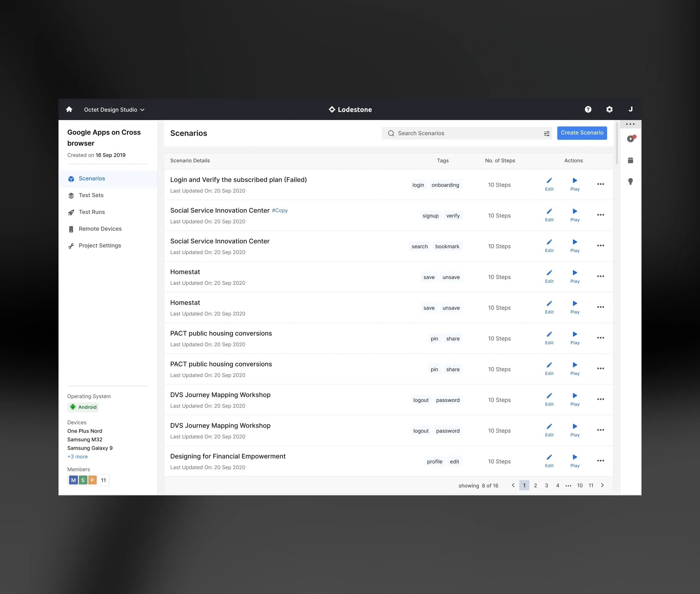Open more actions for Designing for Financial Empowerment
This screenshot has width=700, height=594.
coord(600,461)
